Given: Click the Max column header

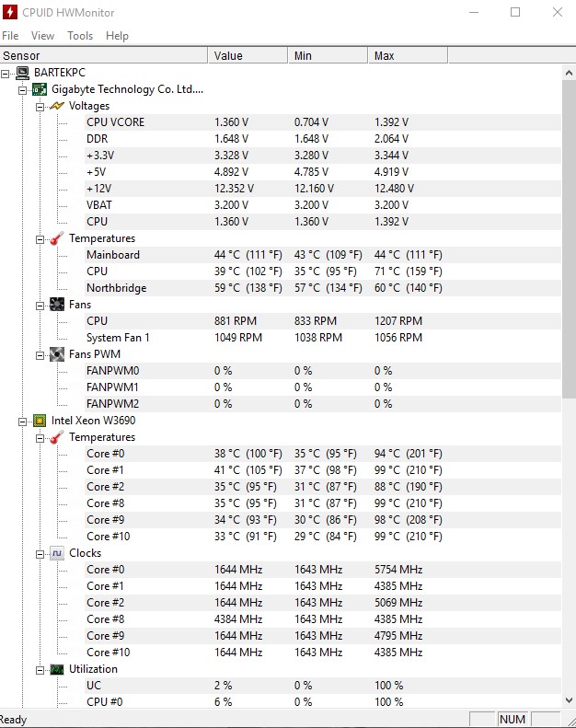Looking at the screenshot, I should [385, 56].
